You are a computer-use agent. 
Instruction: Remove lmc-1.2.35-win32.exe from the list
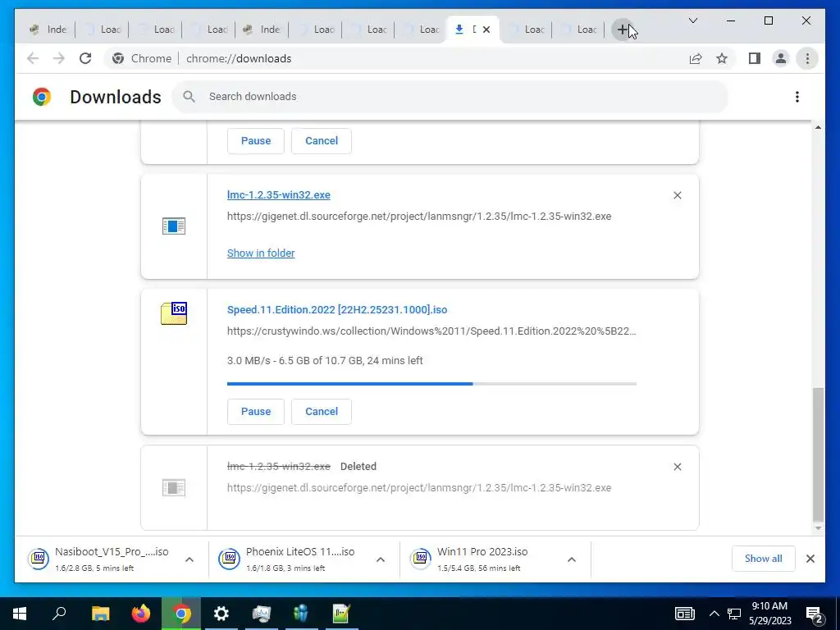click(677, 195)
